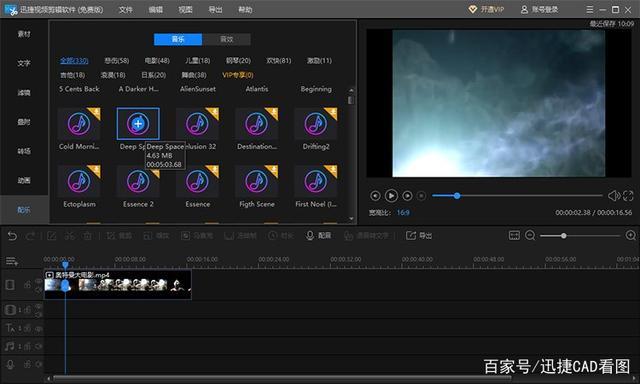
Task: Filter music by 全部(330) category
Action: point(74,61)
